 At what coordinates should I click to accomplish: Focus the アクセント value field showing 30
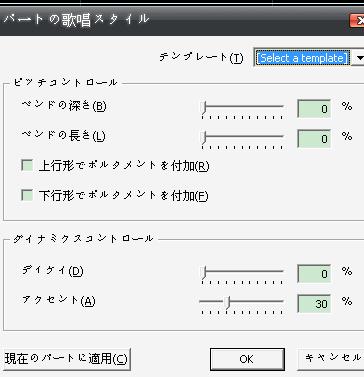[314, 303]
